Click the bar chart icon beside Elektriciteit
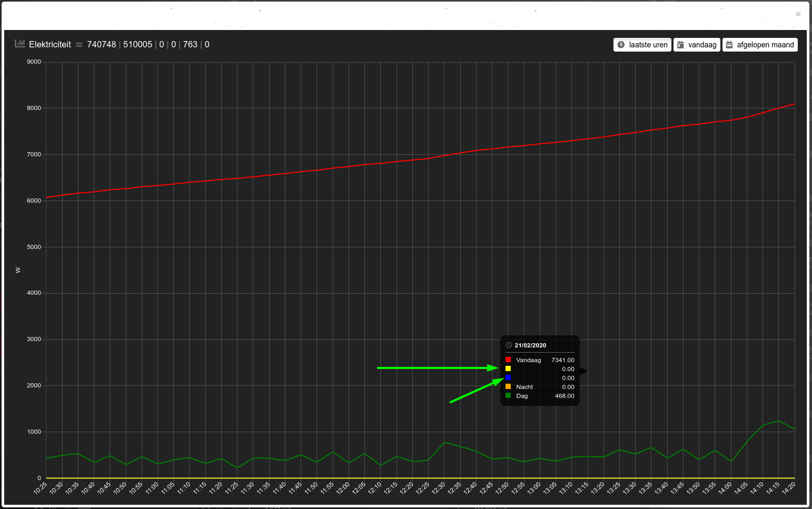 (20, 44)
